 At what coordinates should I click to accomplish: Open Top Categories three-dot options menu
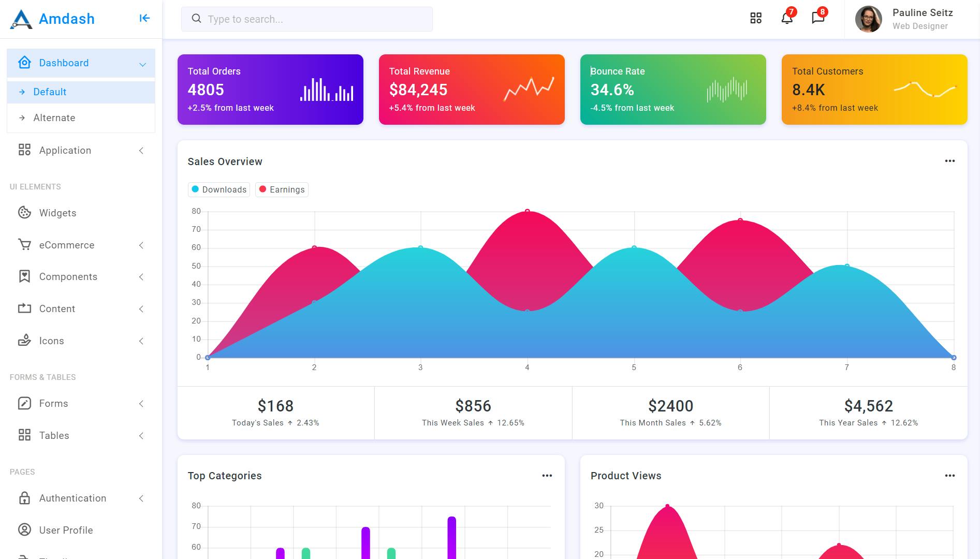[x=547, y=476]
